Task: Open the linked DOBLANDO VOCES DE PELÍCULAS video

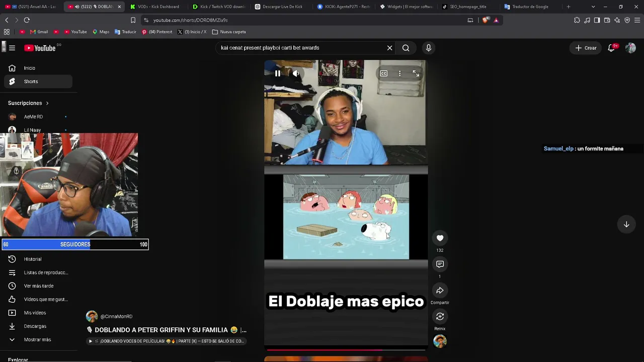Action: tap(167, 341)
